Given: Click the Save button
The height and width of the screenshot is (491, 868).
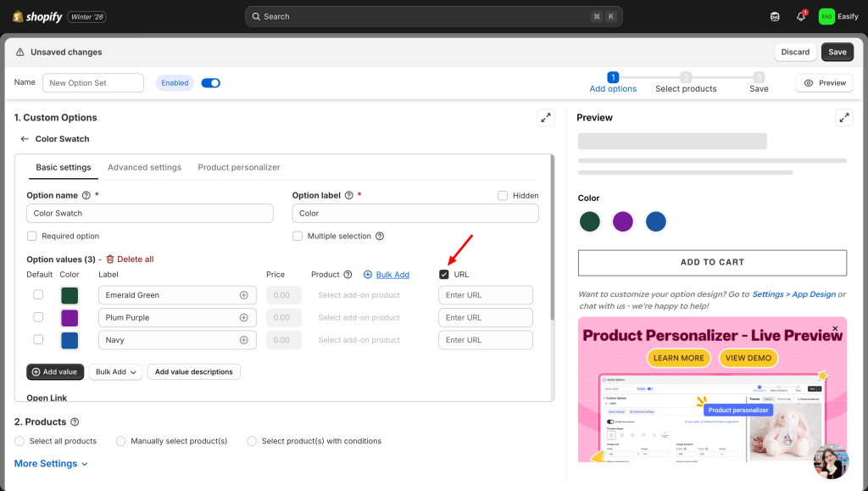Looking at the screenshot, I should click(837, 52).
